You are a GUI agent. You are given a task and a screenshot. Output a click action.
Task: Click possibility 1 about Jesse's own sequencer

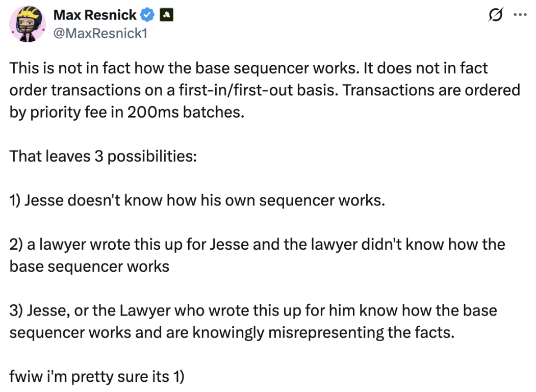(x=196, y=200)
